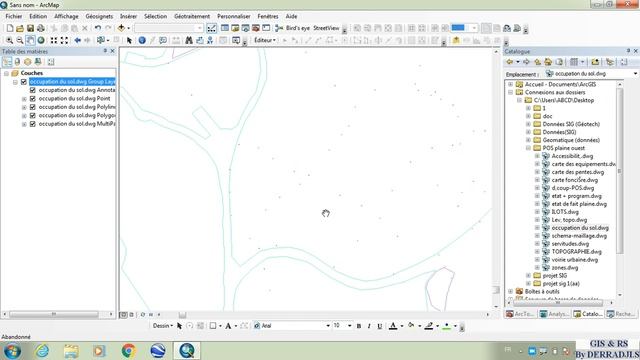This screenshot has height=360, width=640.
Task: Expand the Point layer legend
Action: (x=24, y=99)
